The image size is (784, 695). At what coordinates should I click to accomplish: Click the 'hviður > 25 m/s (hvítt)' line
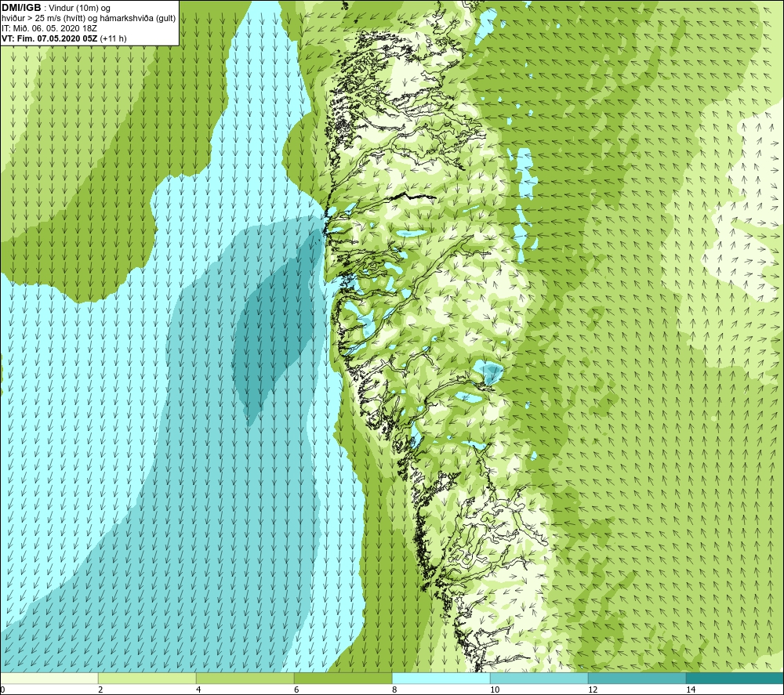coord(42,19)
